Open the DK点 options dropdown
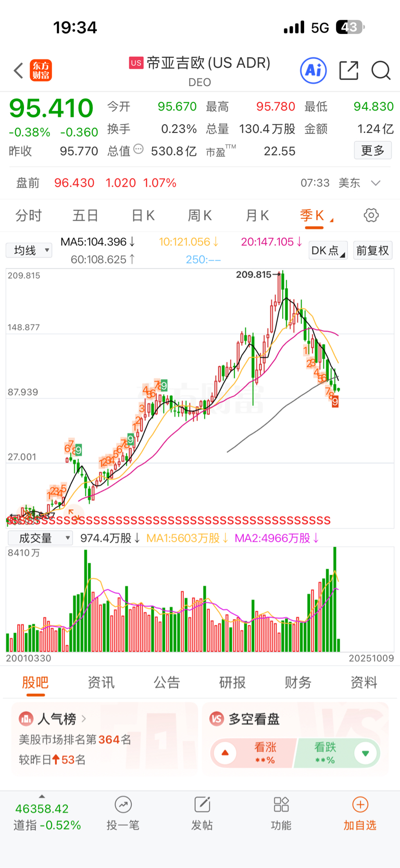Viewport: 400px width, 868px height. click(328, 250)
